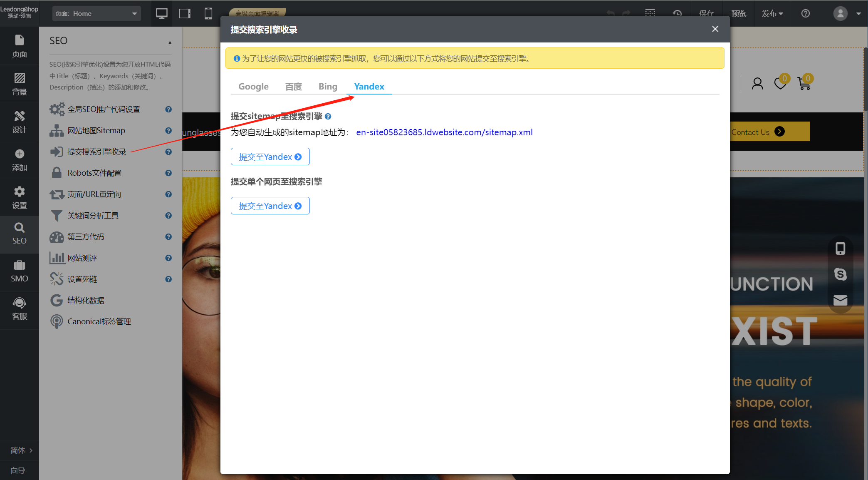The width and height of the screenshot is (868, 480).
Task: Open Robots文件配置 in SEO list
Action: (94, 173)
